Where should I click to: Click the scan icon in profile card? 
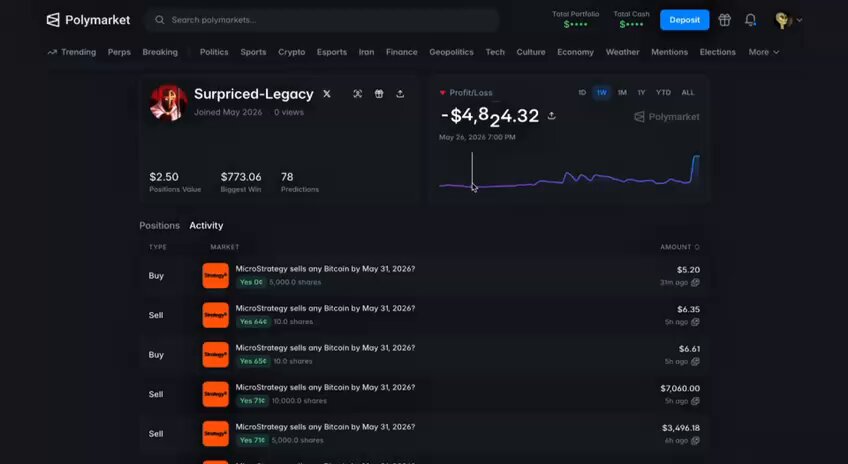(357, 94)
